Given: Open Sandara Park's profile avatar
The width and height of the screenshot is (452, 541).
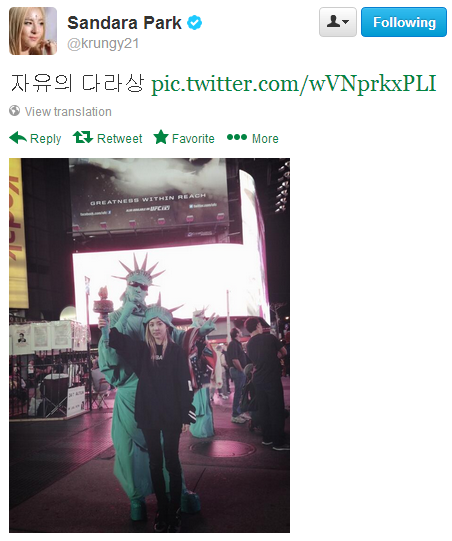Looking at the screenshot, I should [x=33, y=31].
